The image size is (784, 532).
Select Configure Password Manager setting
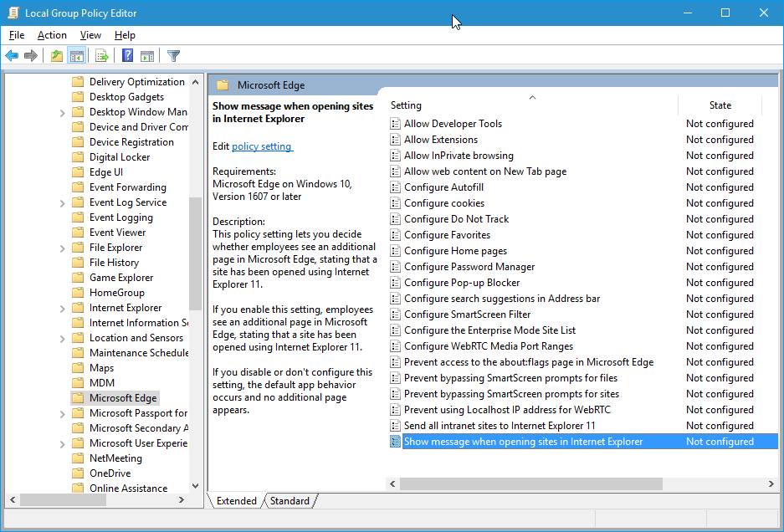pos(469,267)
